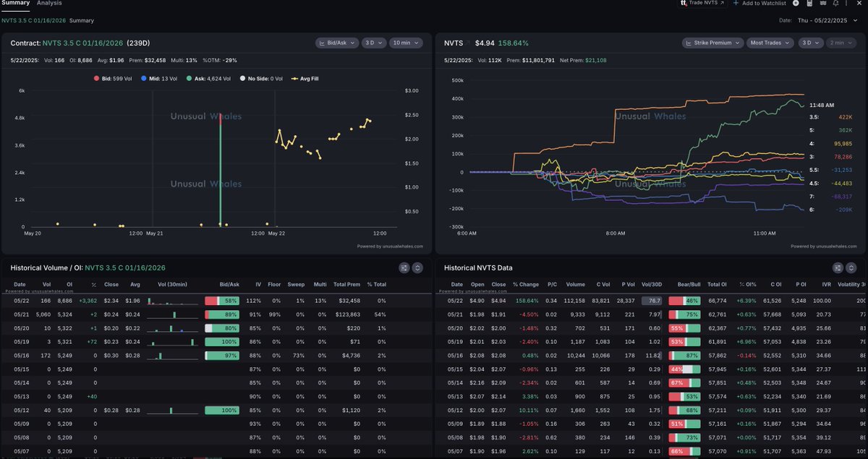Viewport: 868px width, 459px height.
Task: Click the 11:48 AM time label on NVTS chart
Action: [822, 105]
